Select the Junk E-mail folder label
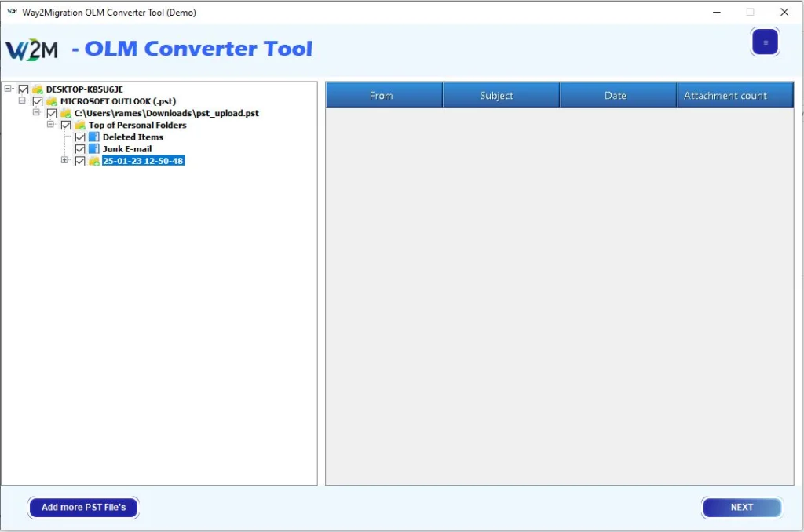 coord(127,149)
